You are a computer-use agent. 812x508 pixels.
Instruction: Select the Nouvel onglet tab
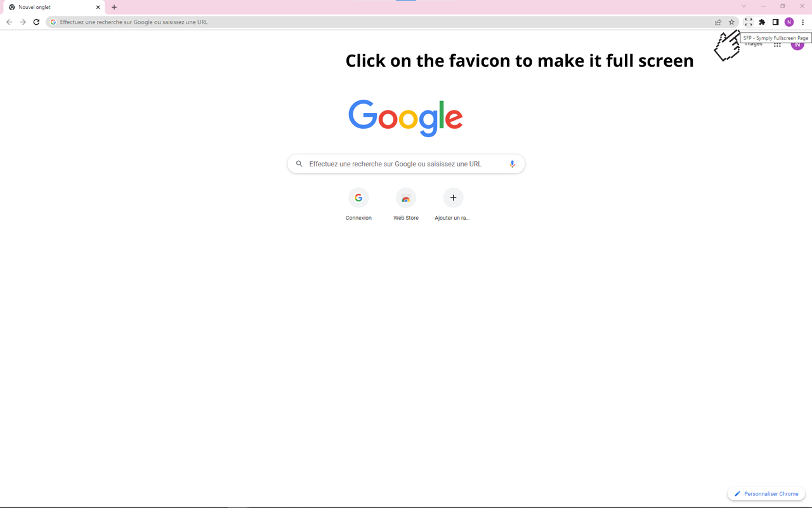click(x=54, y=8)
